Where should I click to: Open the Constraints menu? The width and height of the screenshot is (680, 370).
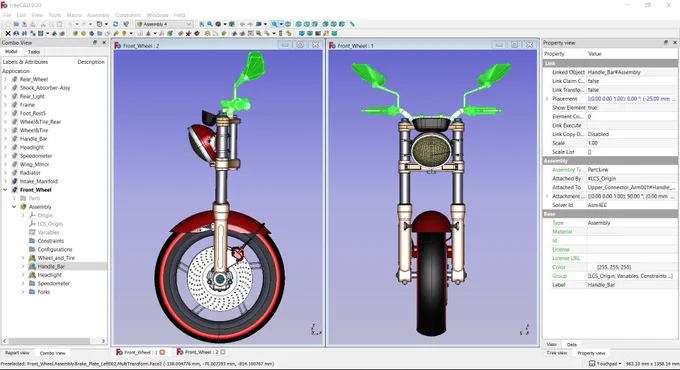tap(128, 15)
